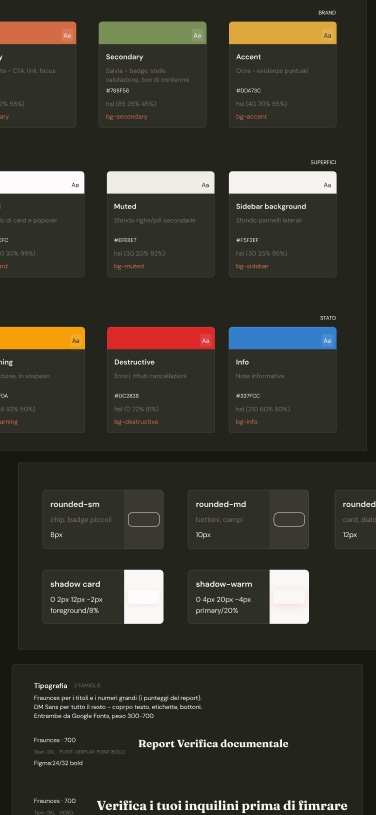Screen dimensions: 376x815
Task: Click the Aa badge on Secondary swatch
Action: pos(197,35)
